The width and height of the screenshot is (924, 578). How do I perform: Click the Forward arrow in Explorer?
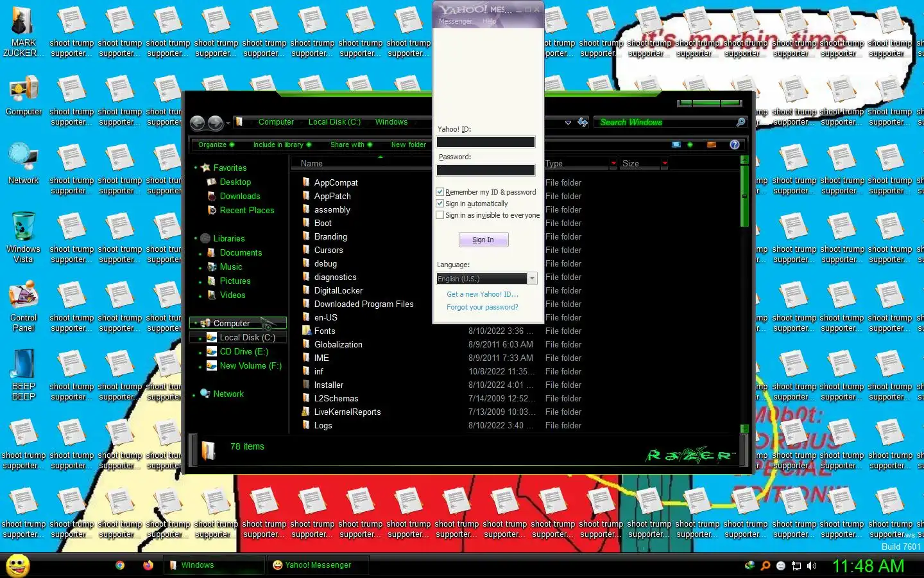(x=215, y=123)
